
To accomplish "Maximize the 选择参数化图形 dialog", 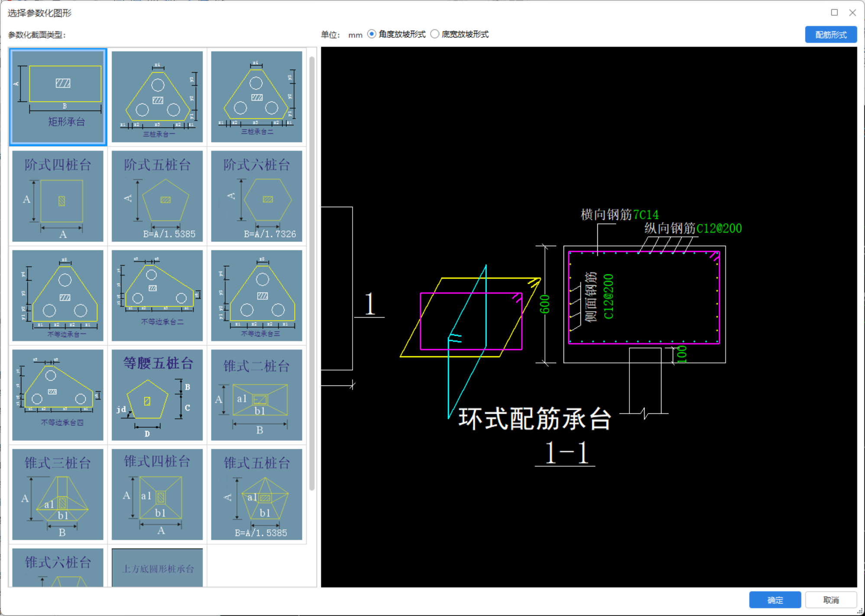I will (x=834, y=13).
